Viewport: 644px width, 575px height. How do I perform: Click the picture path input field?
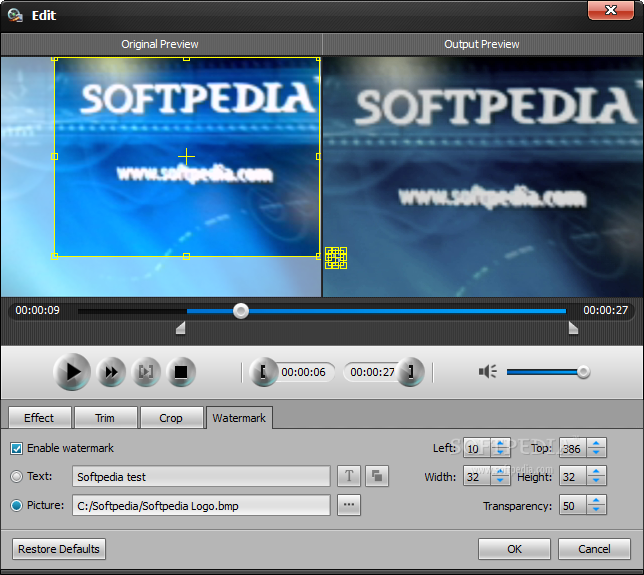coord(201,505)
